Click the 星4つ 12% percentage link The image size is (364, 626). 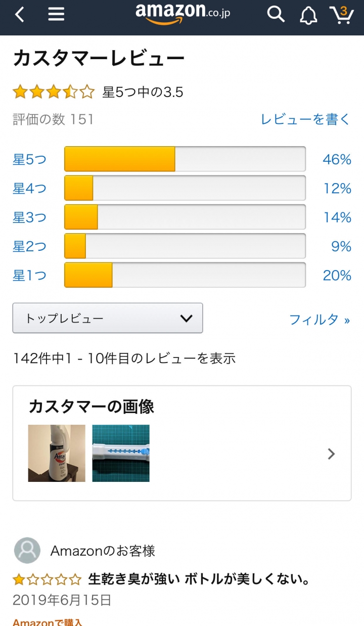tap(337, 189)
